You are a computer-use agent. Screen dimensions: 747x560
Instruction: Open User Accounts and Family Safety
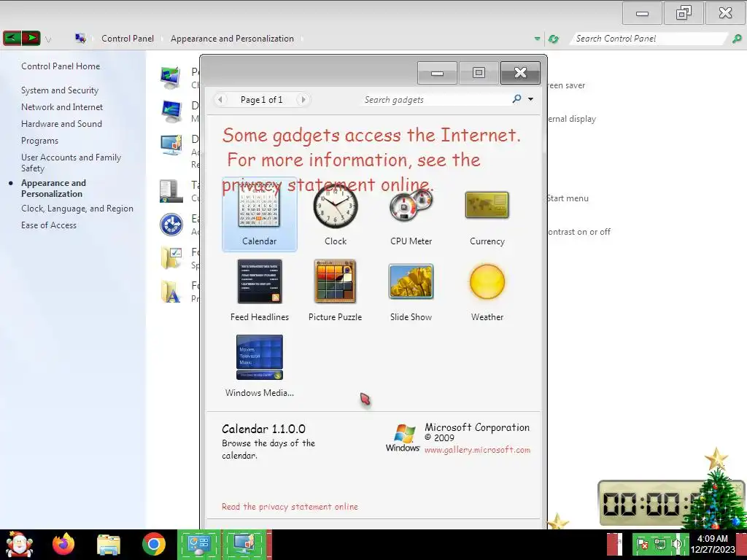click(71, 163)
